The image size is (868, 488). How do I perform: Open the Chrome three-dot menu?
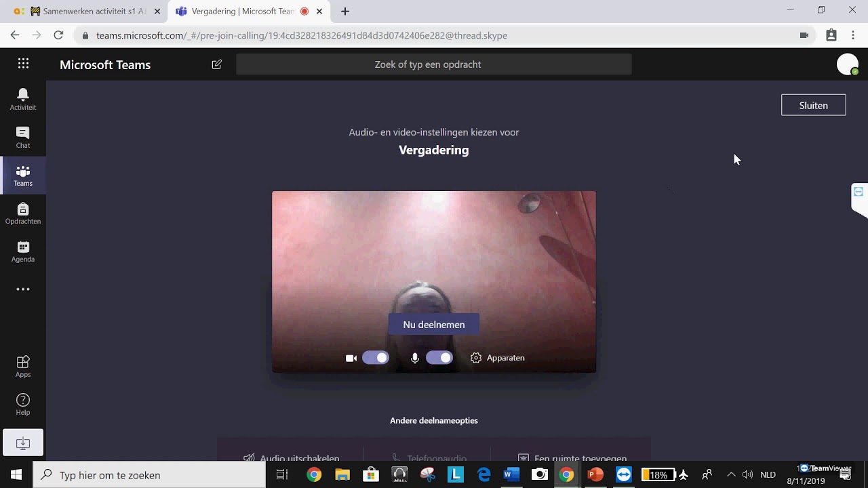point(853,35)
